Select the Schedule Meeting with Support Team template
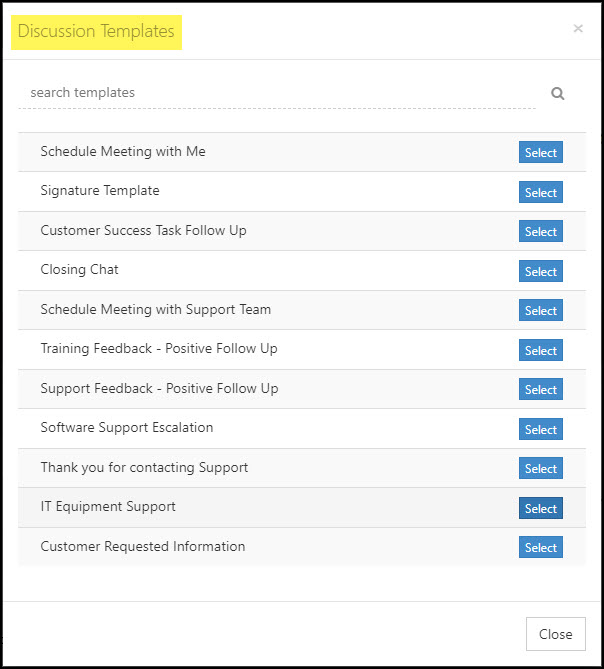 540,310
